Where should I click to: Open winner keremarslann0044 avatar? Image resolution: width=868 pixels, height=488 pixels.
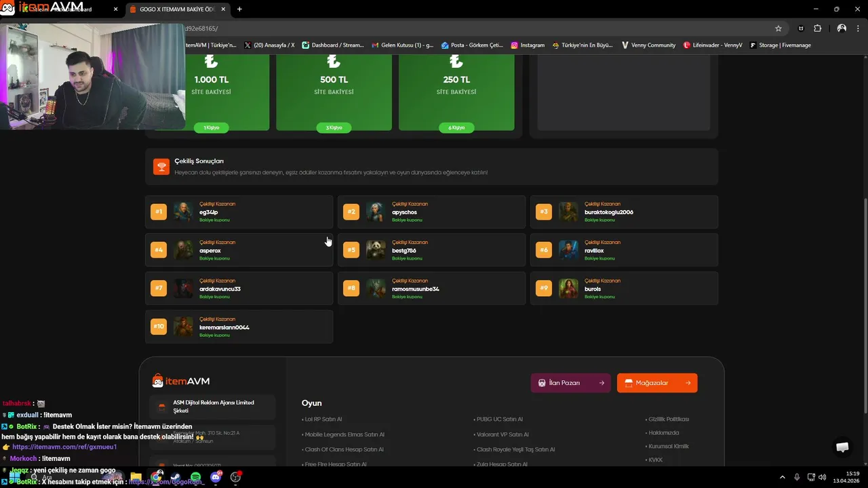pos(183,327)
